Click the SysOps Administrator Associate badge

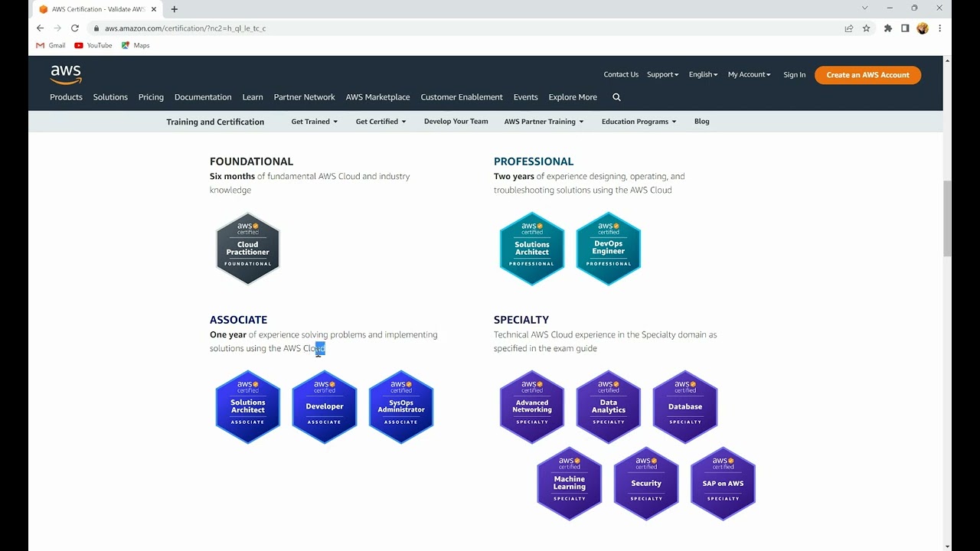[x=401, y=407]
